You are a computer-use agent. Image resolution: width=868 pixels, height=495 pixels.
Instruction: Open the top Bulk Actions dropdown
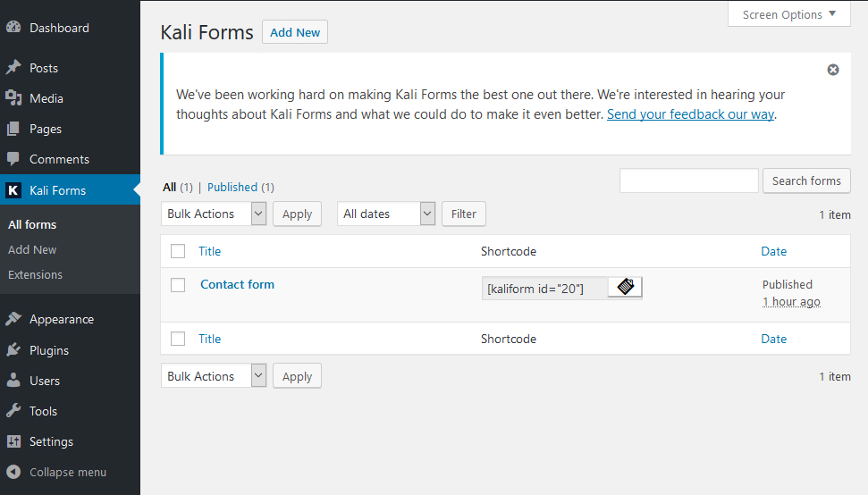coord(214,214)
